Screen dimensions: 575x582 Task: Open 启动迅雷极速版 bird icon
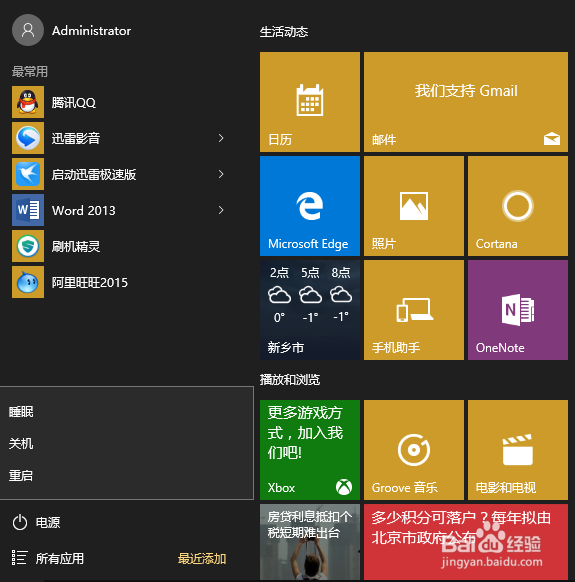(28, 174)
